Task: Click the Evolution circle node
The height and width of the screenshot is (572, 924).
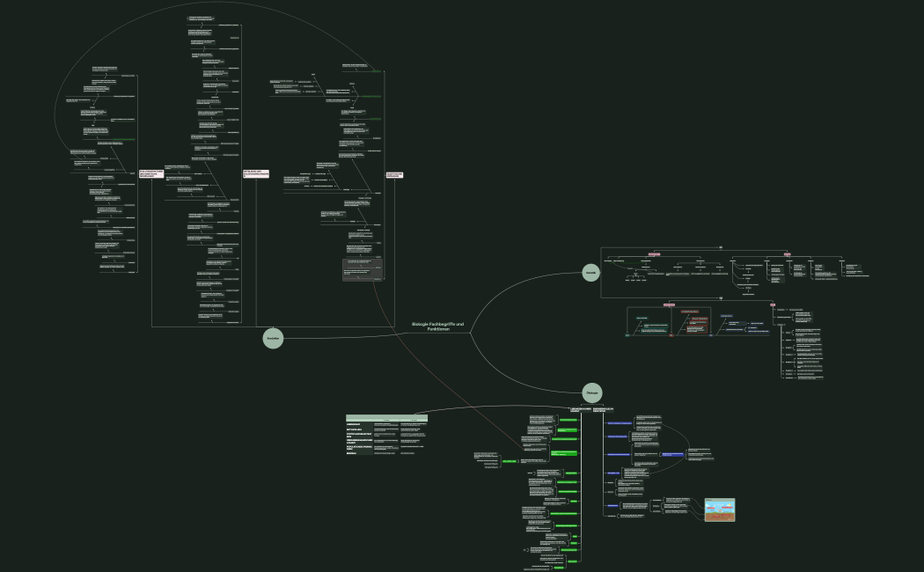Action: (274, 338)
